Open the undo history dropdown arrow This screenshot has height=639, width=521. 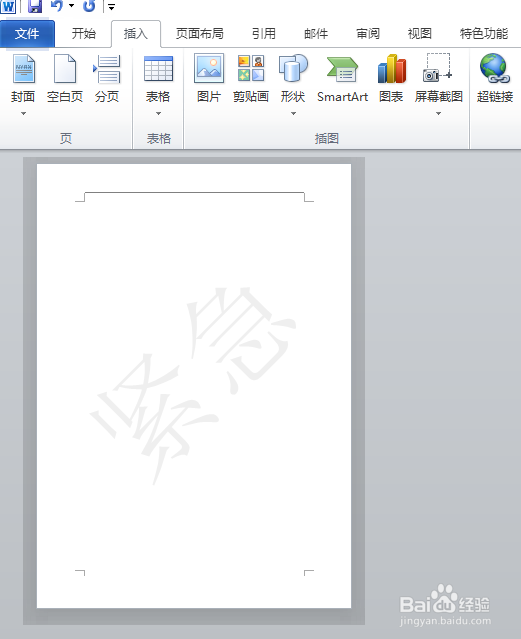pos(71,6)
